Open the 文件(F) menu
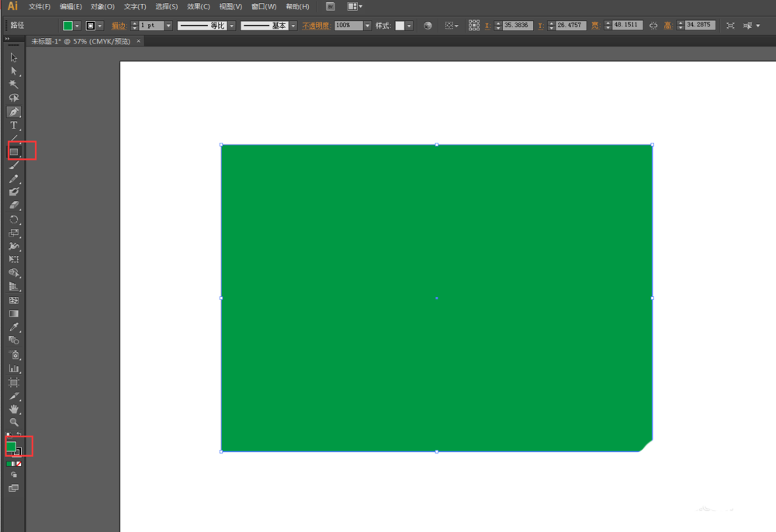 39,6
